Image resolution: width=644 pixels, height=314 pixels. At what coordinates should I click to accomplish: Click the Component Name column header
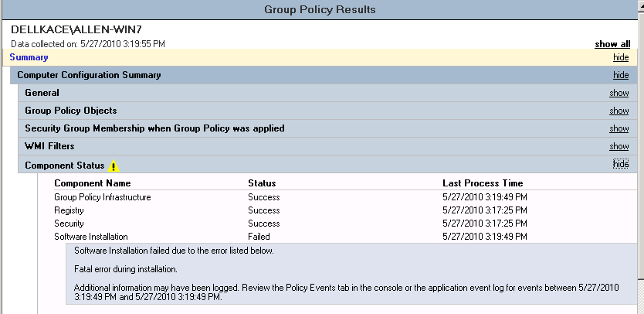coord(93,183)
